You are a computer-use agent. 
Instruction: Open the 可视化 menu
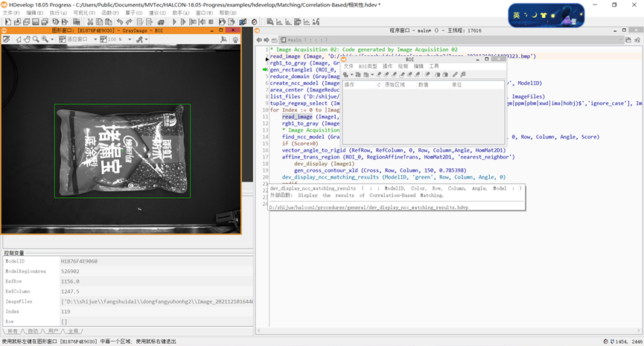click(83, 13)
